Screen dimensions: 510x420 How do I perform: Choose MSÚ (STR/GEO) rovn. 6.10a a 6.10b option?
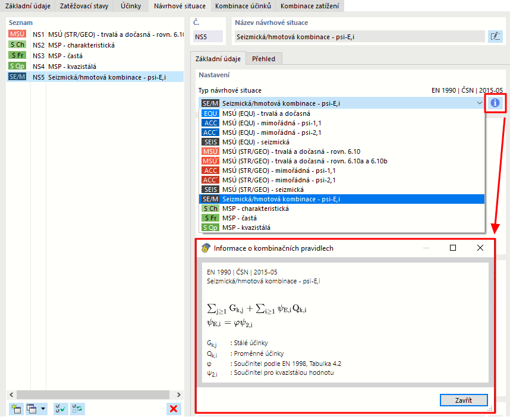(342, 161)
